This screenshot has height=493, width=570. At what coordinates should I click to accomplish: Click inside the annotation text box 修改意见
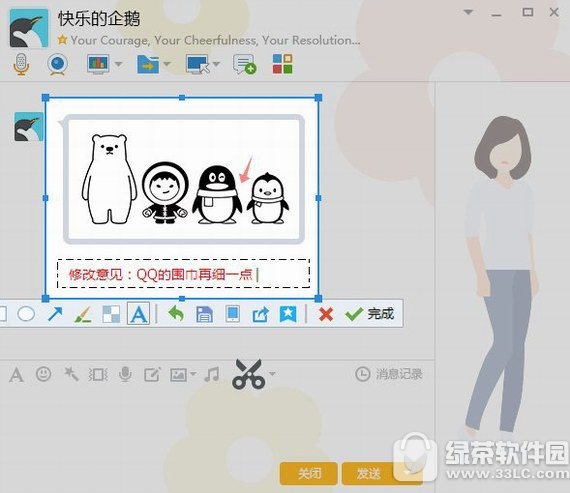(184, 274)
